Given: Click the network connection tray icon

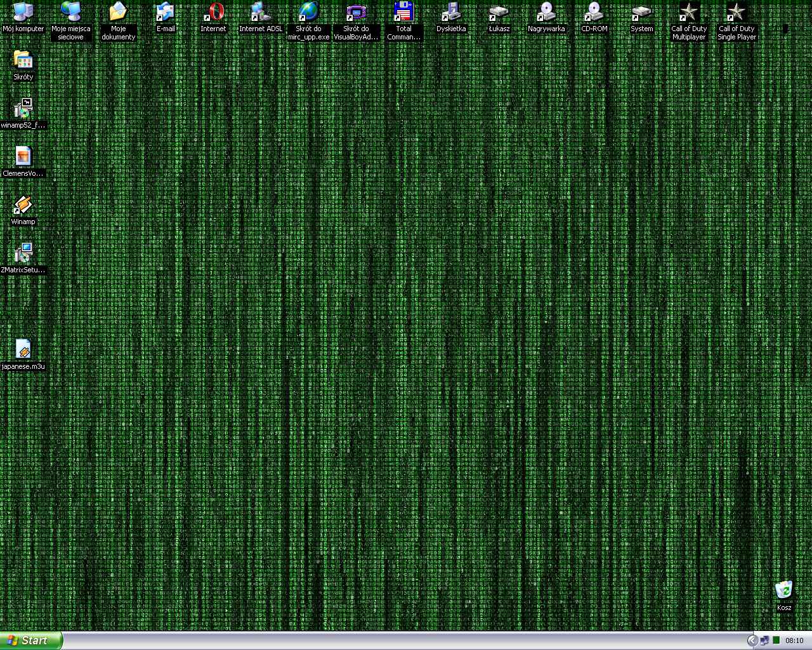Looking at the screenshot, I should (764, 640).
